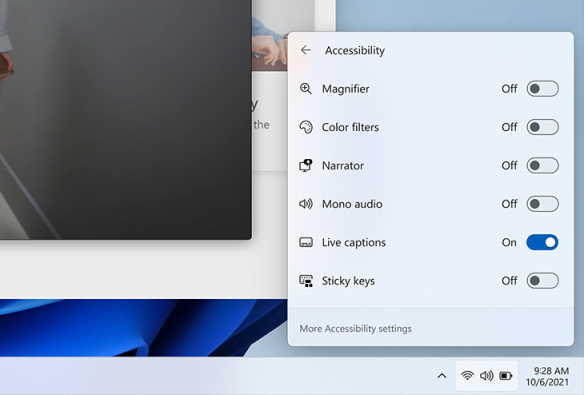Show hidden icons in system tray
This screenshot has height=395, width=584.
[x=442, y=376]
